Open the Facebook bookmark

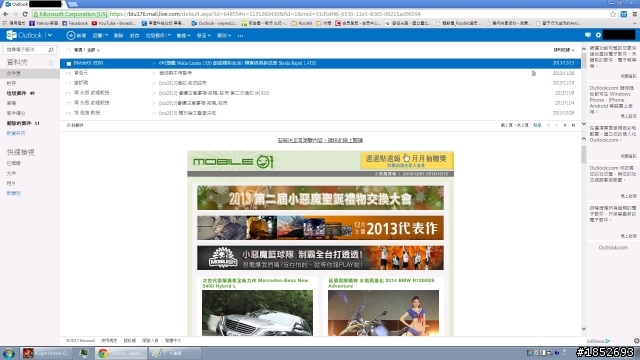(x=75, y=23)
